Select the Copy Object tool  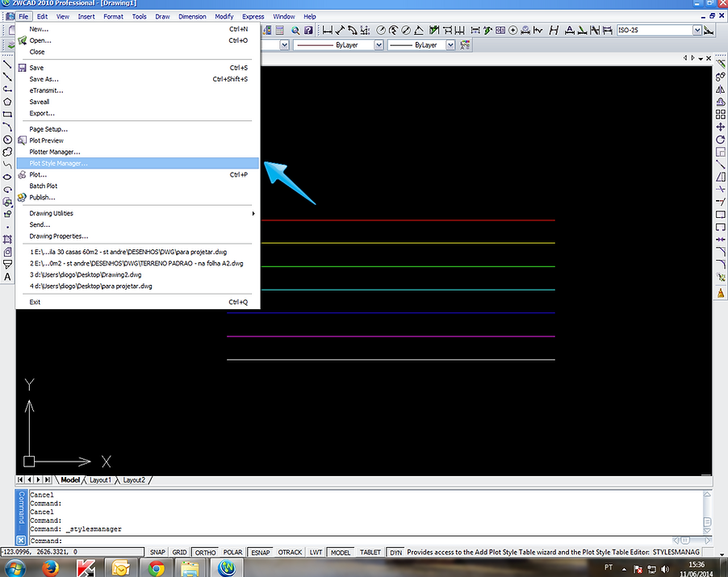[720, 77]
